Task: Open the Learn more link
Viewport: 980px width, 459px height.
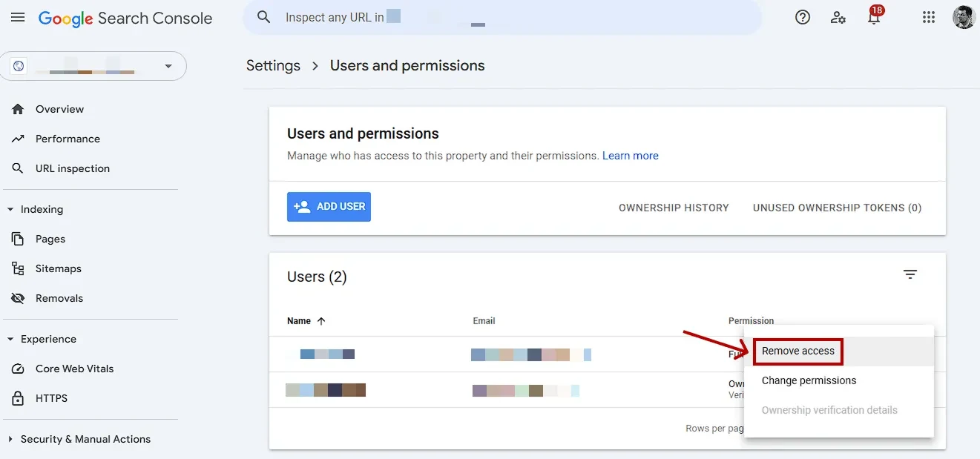Action: point(630,156)
